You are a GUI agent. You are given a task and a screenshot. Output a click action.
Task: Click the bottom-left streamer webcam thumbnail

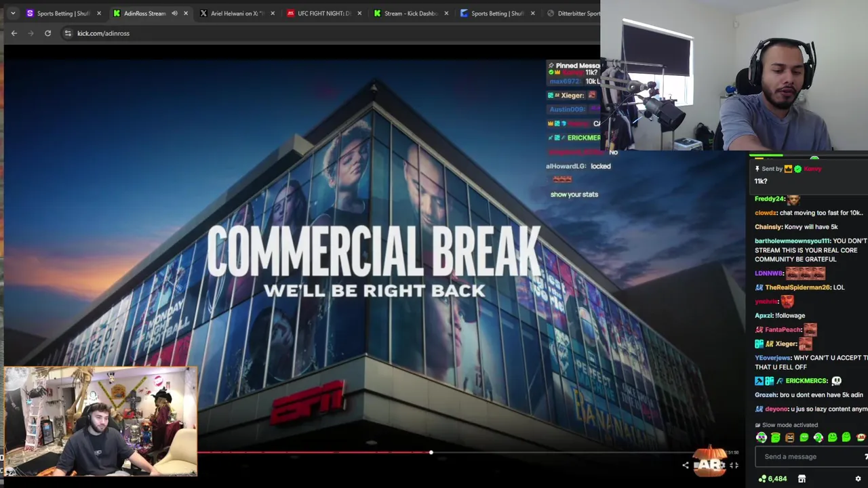100,422
